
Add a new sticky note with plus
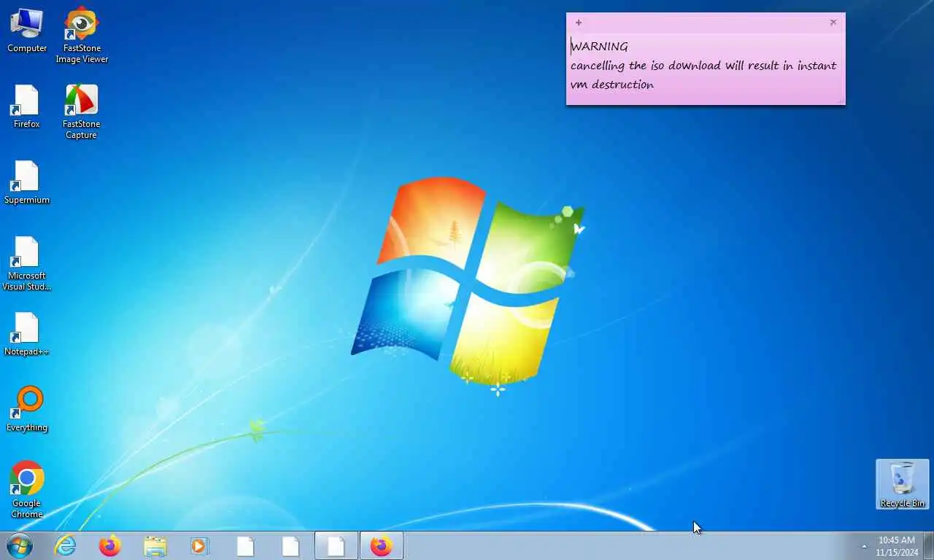[x=579, y=23]
